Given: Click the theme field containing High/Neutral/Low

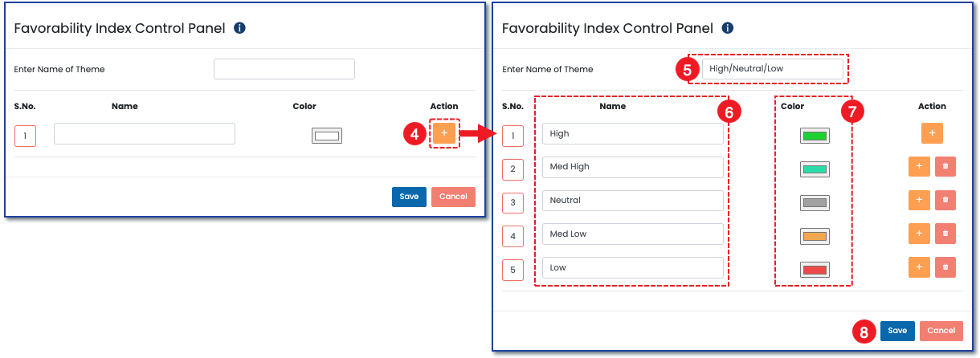Looking at the screenshot, I should point(772,69).
